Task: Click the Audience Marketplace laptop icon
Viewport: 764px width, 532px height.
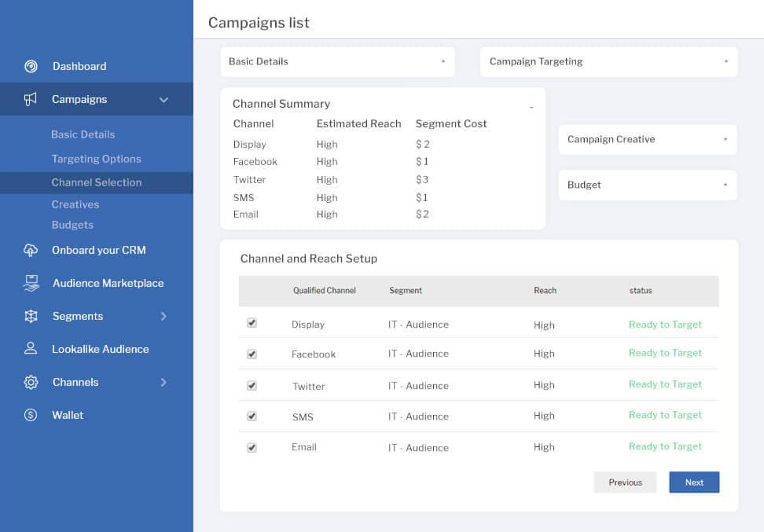Action: click(31, 283)
